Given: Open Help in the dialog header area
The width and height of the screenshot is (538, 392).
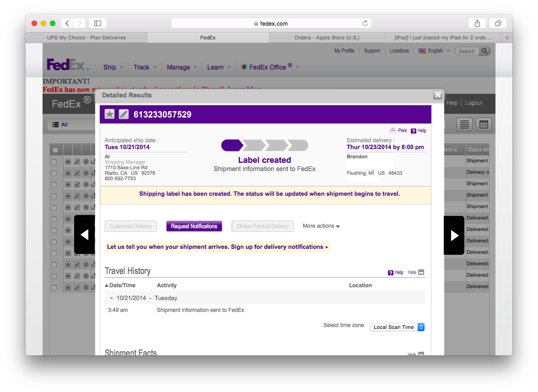Looking at the screenshot, I should pyautogui.click(x=419, y=131).
